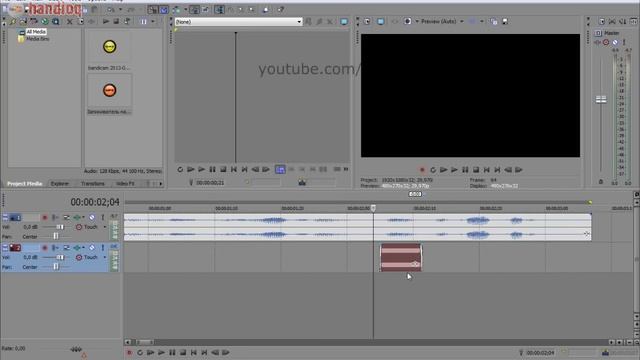Open the preview Overlays dropdown arrow
This screenshot has width=640, height=360.
pyautogui.click(x=482, y=21)
